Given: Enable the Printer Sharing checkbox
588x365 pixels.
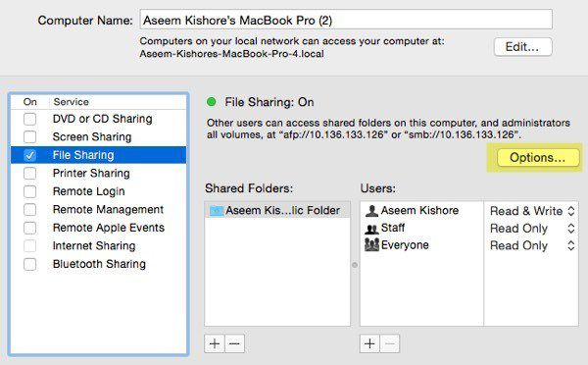Looking at the screenshot, I should (x=30, y=173).
